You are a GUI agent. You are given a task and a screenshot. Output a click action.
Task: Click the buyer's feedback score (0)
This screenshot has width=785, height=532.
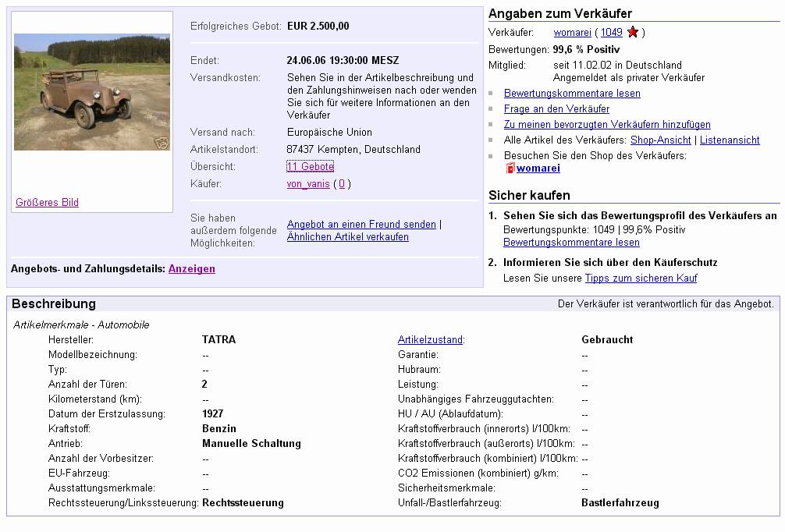pyautogui.click(x=342, y=184)
